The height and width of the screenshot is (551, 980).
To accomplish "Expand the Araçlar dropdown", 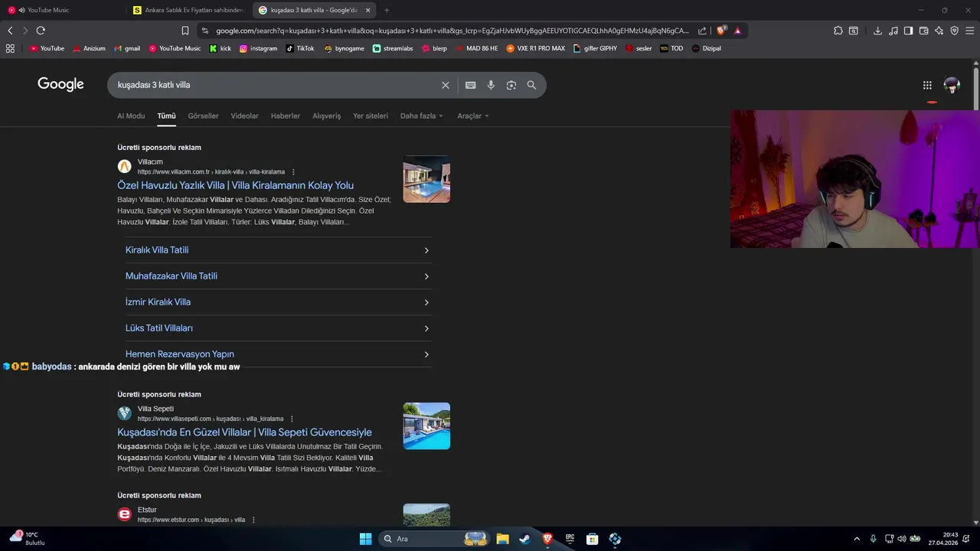I will tap(472, 116).
